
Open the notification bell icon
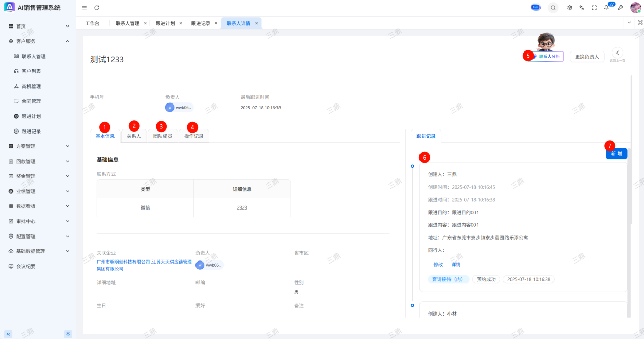pyautogui.click(x=606, y=8)
